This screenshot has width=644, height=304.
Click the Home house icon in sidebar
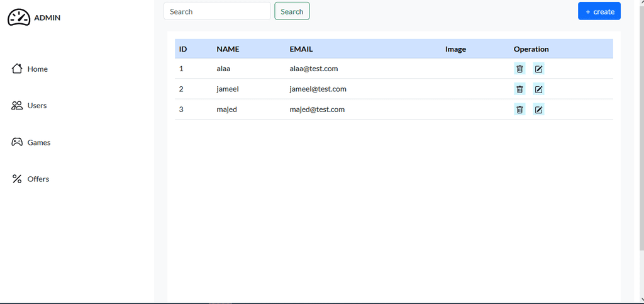click(17, 69)
